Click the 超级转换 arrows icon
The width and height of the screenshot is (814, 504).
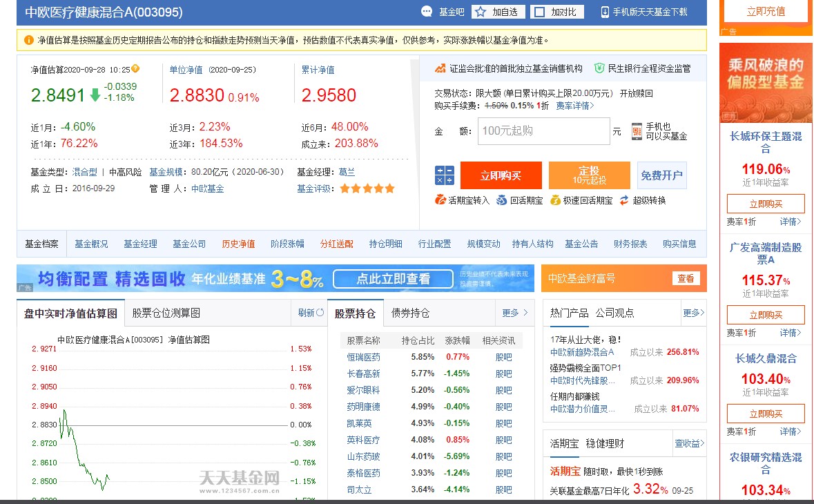pyautogui.click(x=624, y=200)
